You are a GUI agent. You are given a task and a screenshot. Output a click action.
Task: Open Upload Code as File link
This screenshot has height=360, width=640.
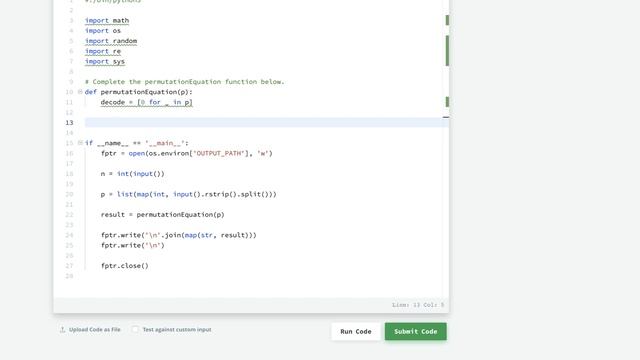[94, 329]
